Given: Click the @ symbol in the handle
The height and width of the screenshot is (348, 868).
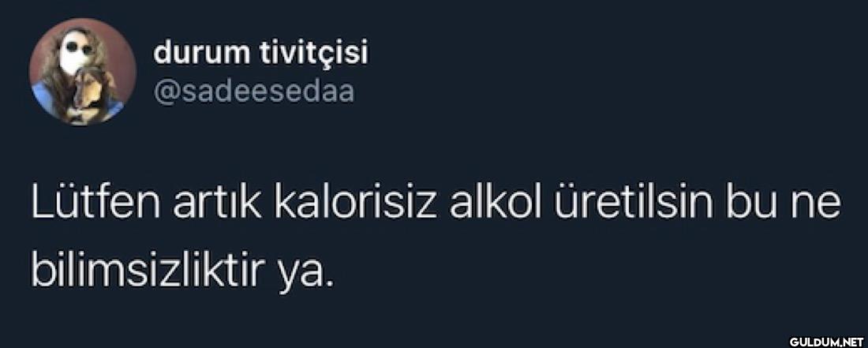Looking at the screenshot, I should coord(165,94).
